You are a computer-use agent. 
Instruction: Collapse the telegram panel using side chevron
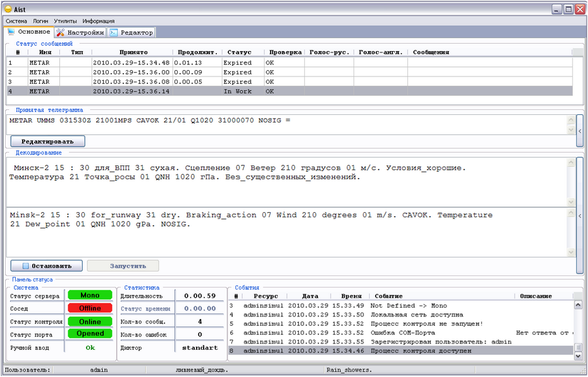[580, 131]
